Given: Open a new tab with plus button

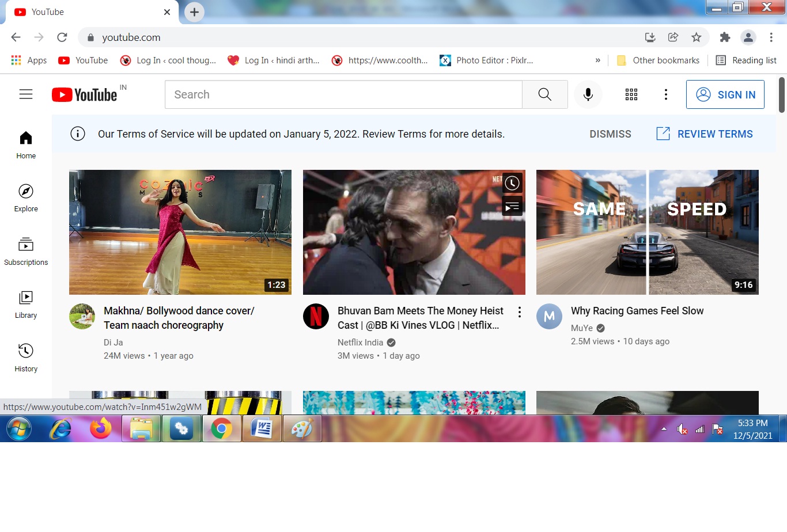Looking at the screenshot, I should tap(195, 12).
